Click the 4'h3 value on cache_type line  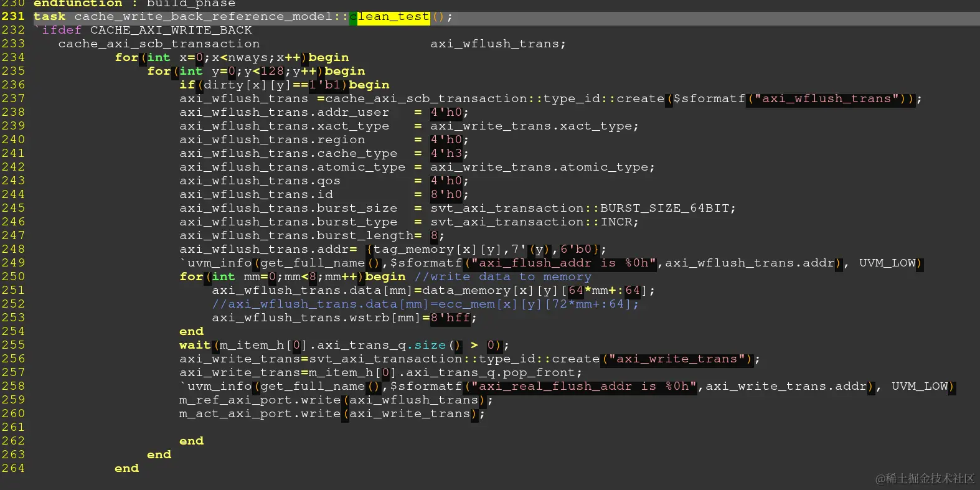pos(446,153)
